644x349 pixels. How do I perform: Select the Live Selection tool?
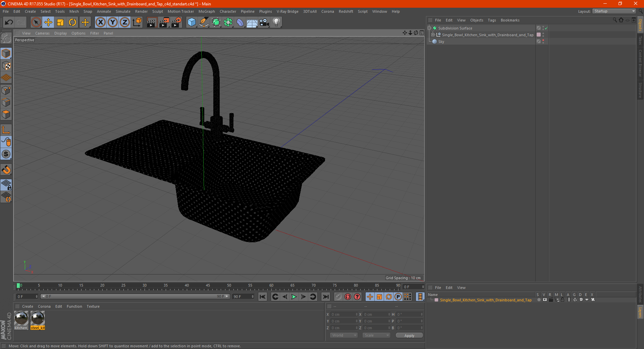click(36, 22)
